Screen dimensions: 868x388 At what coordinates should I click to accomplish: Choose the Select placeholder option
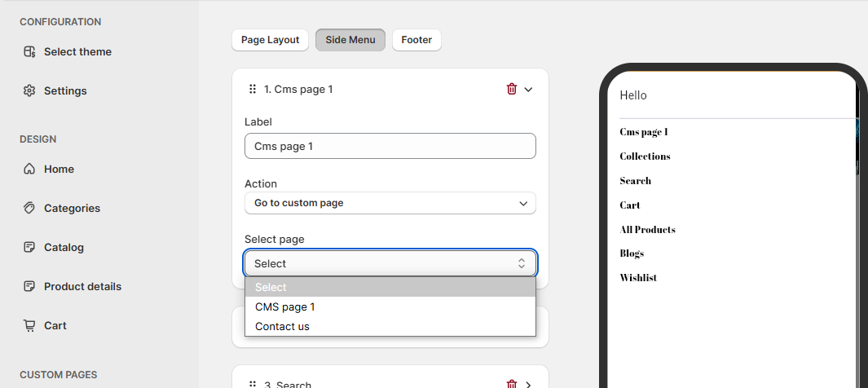click(390, 287)
